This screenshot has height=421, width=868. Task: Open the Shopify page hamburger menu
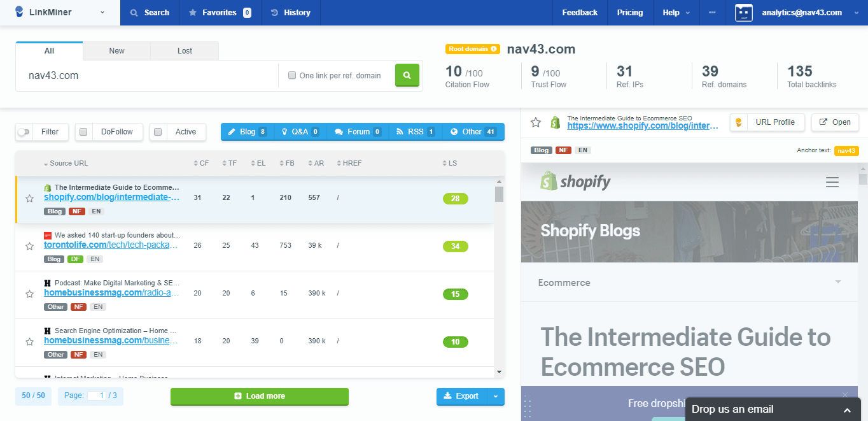[832, 182]
